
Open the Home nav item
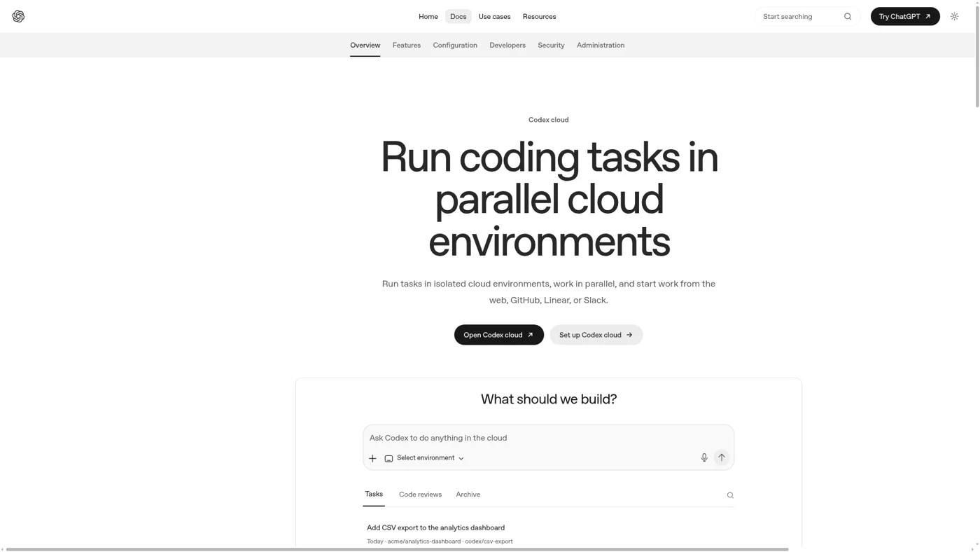pyautogui.click(x=428, y=16)
